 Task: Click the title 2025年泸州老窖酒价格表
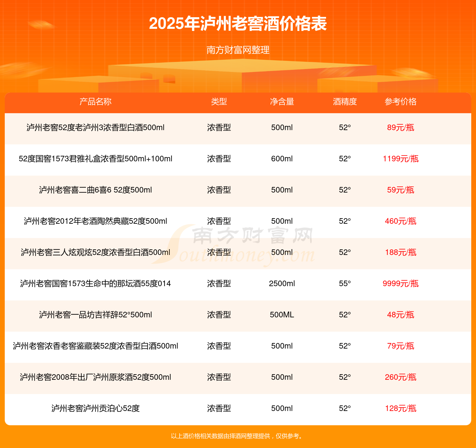pyautogui.click(x=238, y=24)
